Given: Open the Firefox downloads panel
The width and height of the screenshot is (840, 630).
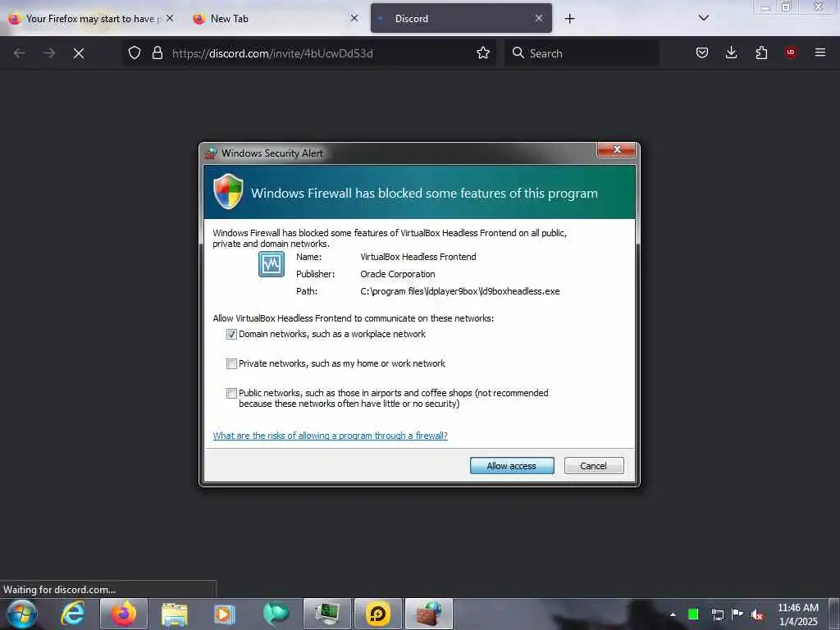Looking at the screenshot, I should (x=731, y=52).
